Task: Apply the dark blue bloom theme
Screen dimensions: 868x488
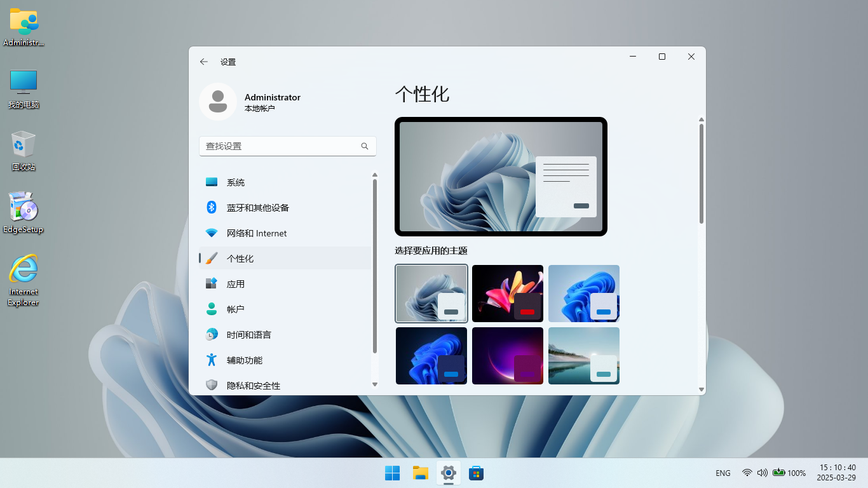Action: [x=431, y=356]
